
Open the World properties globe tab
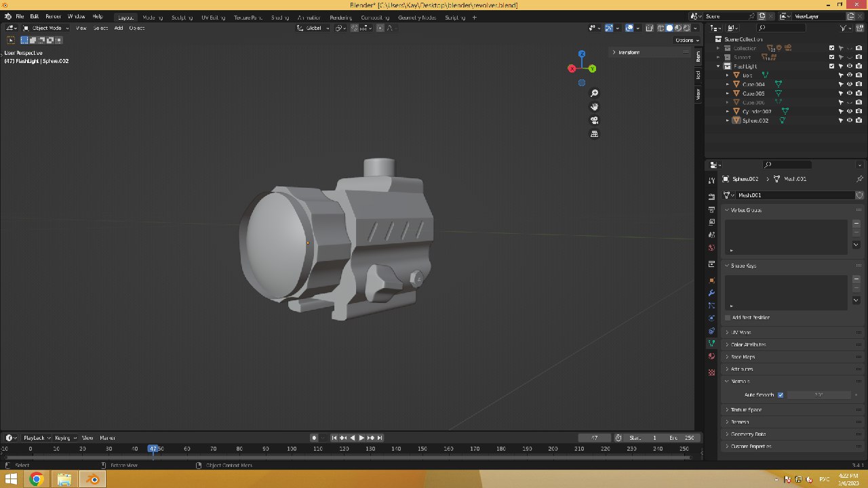(x=711, y=248)
